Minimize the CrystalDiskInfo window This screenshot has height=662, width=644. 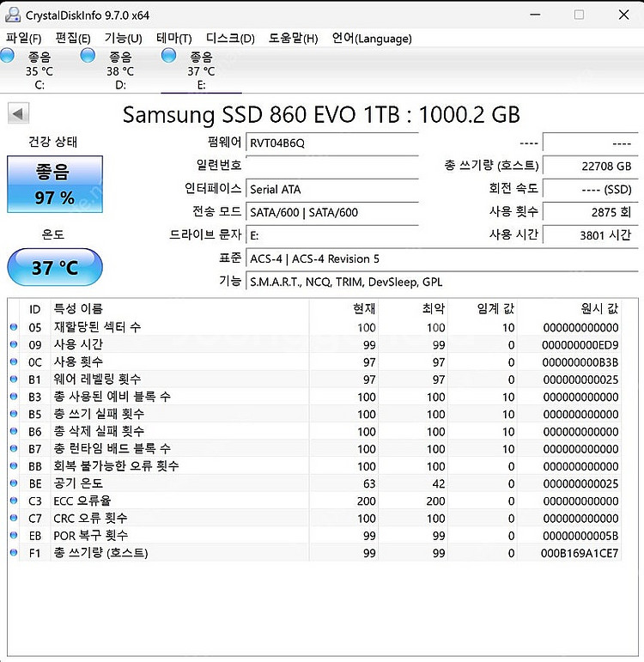(x=535, y=15)
